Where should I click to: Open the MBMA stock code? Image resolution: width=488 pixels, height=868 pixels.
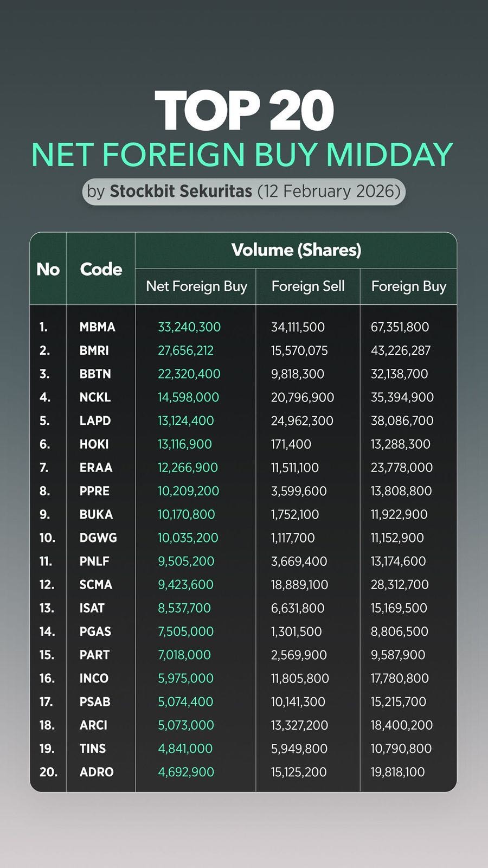[x=97, y=327]
